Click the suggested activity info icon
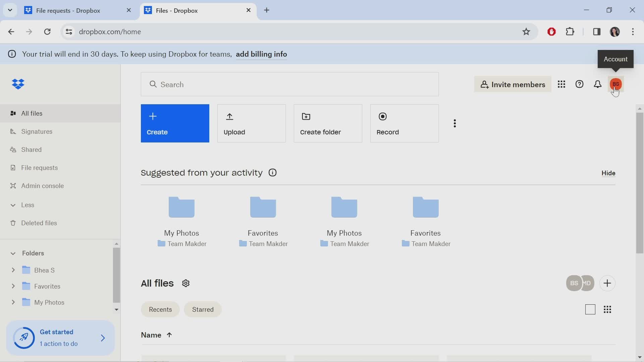644x362 pixels. pos(272,173)
